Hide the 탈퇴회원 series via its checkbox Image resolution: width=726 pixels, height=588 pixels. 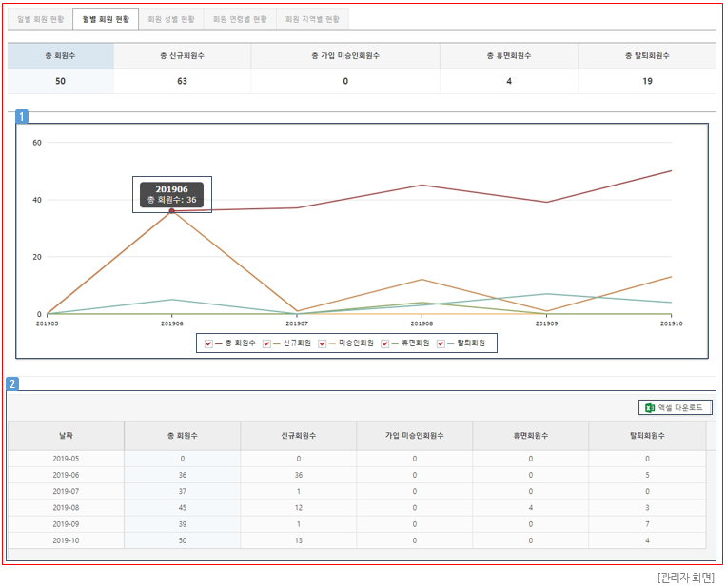pyautogui.click(x=441, y=343)
